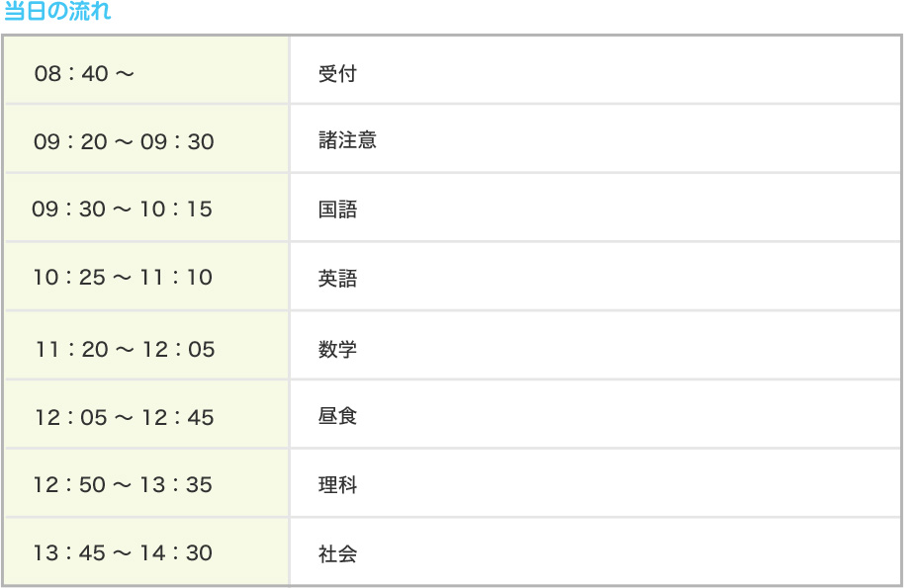
Task: Select the 10:25 ～ 11:10 time slot
Action: point(123,278)
